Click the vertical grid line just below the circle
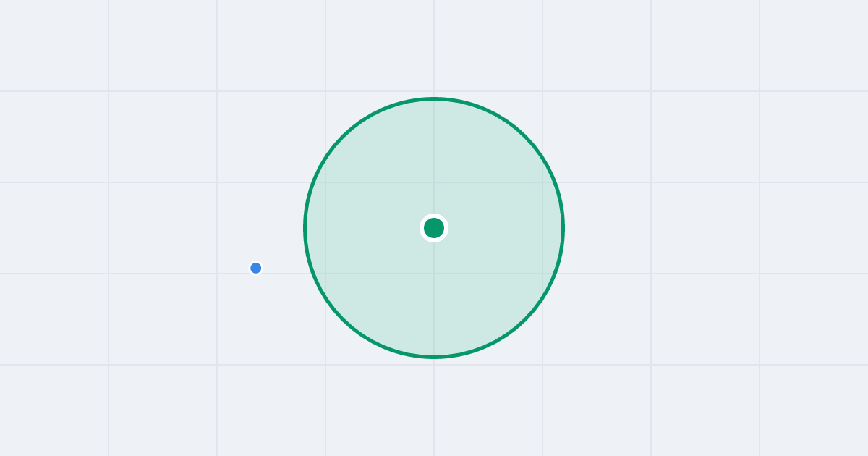Screen dimensions: 868x456 (434, 405)
